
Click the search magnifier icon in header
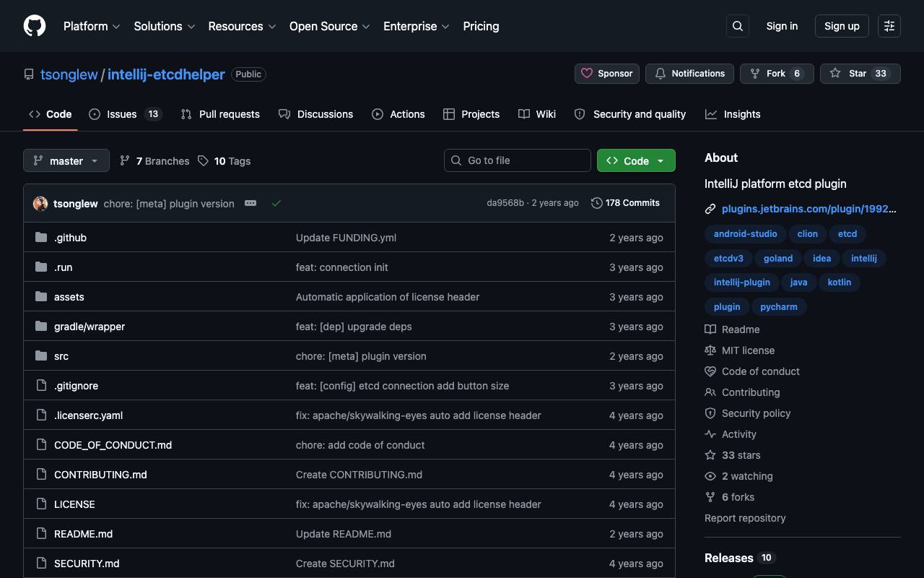[x=738, y=26]
